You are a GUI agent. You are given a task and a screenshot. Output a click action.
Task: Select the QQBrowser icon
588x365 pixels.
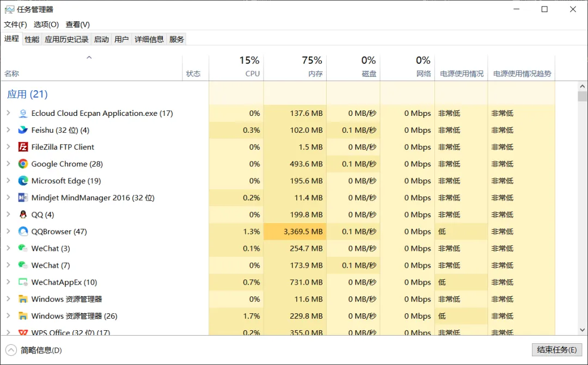(x=23, y=231)
